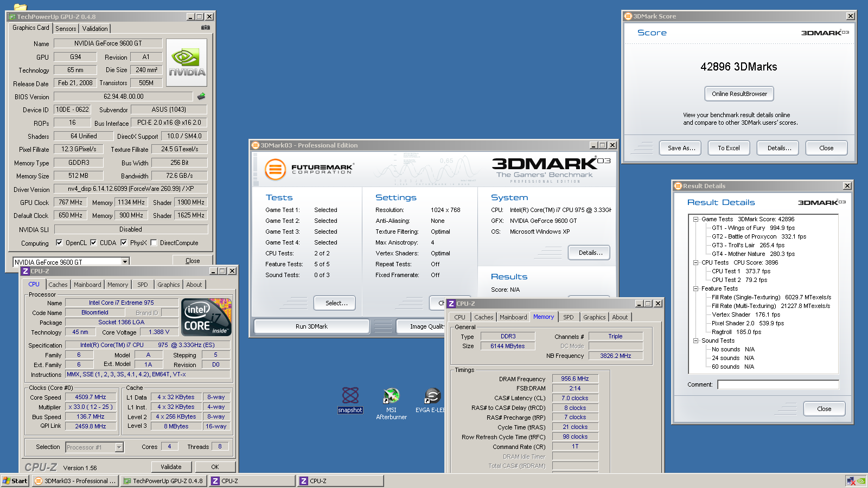Click the DRAM Frequency value 956.6 MHz
This screenshot has height=488, width=868.
(575, 378)
